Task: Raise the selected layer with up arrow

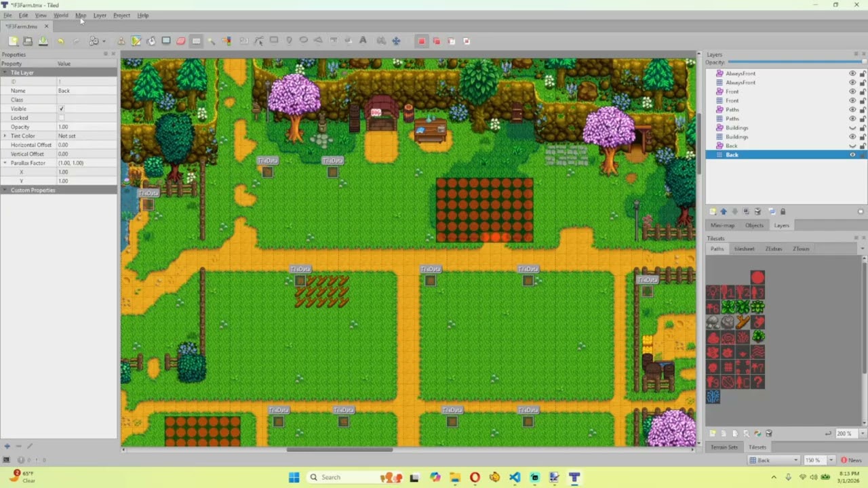Action: pos(724,211)
